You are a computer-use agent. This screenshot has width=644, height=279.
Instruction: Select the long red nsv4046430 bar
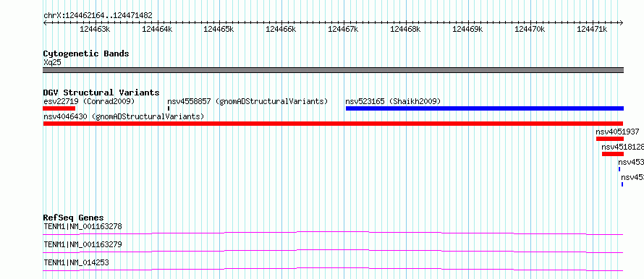coord(333,124)
